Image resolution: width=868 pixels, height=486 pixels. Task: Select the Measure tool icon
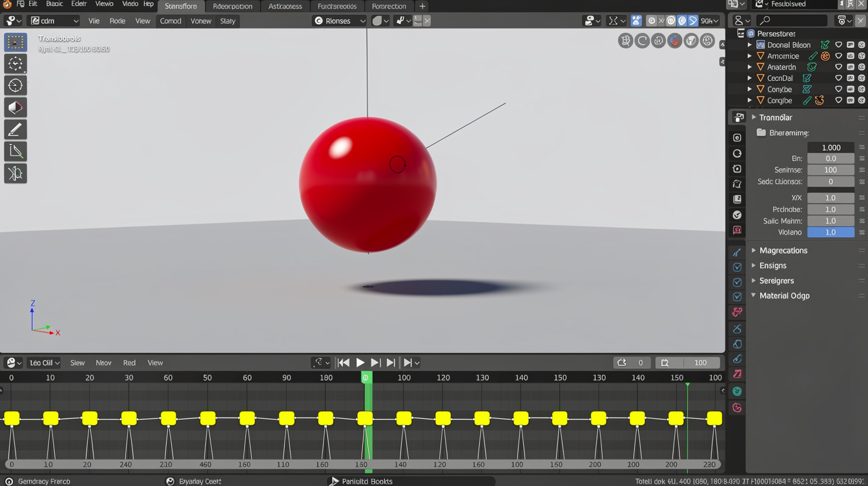15,152
